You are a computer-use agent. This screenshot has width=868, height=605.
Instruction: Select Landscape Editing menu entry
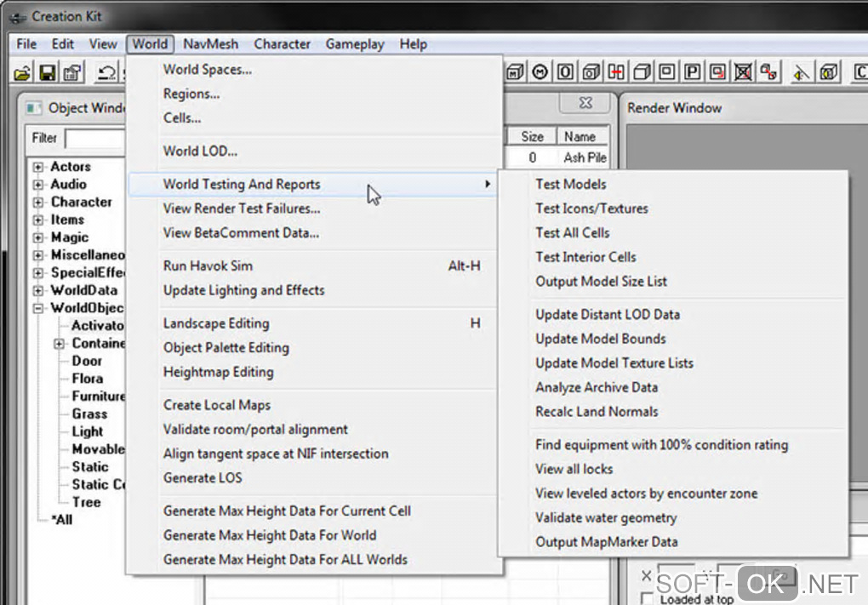pyautogui.click(x=314, y=324)
